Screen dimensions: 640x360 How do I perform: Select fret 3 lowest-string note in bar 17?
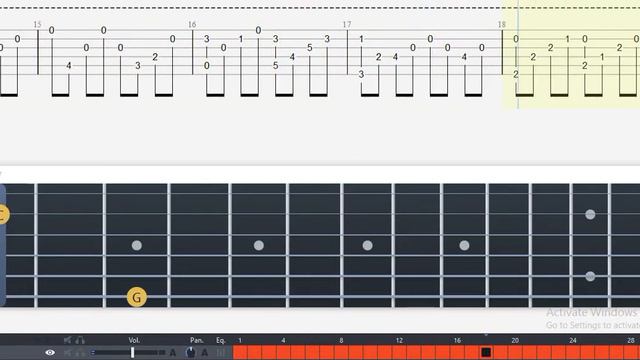pyautogui.click(x=361, y=74)
